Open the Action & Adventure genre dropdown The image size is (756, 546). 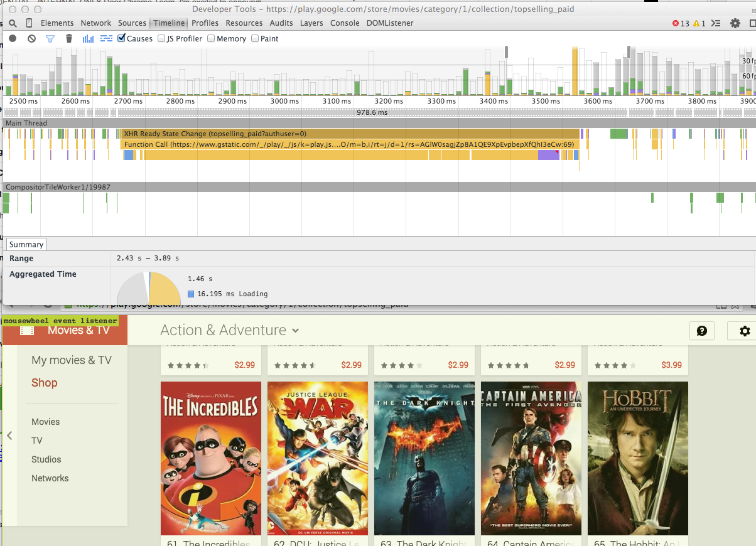point(230,330)
